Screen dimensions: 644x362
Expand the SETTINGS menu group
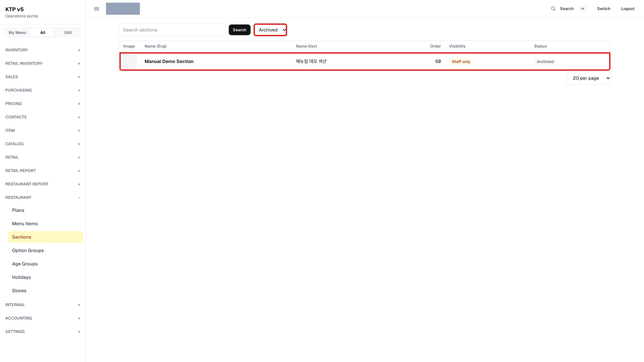pyautogui.click(x=43, y=332)
